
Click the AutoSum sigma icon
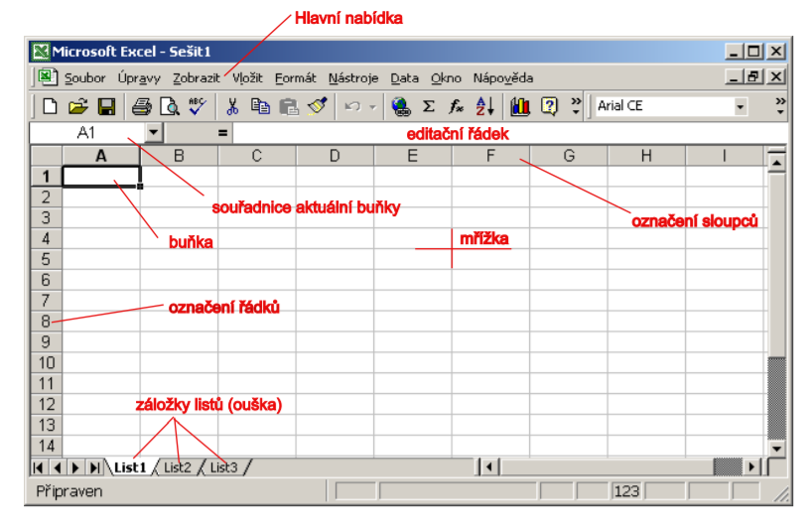(x=429, y=106)
